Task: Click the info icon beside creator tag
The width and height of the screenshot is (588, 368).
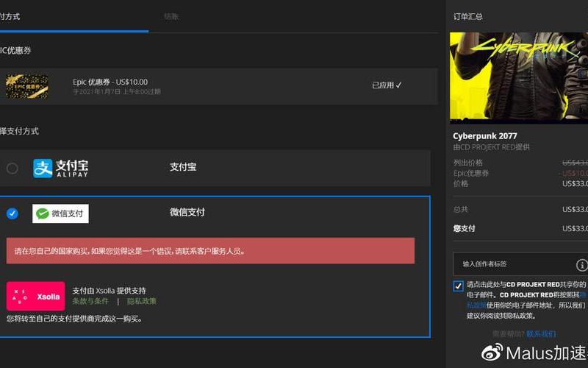Action: click(581, 265)
